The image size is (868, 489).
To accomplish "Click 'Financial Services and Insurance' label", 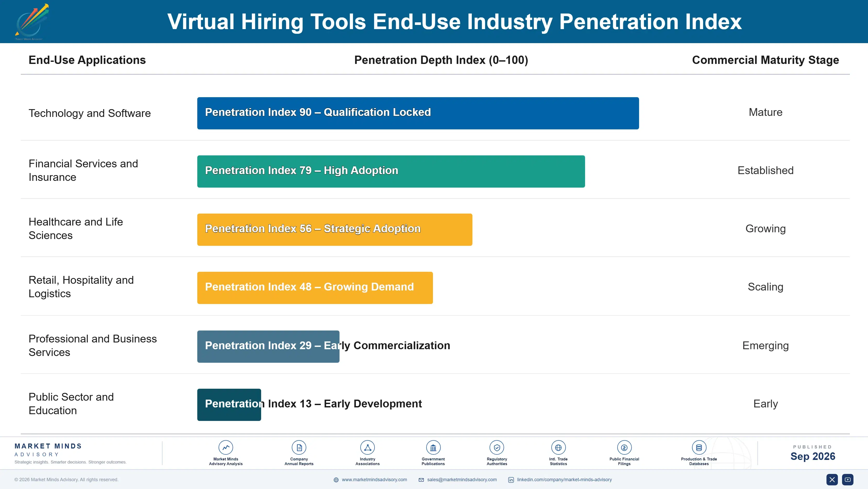I will point(83,170).
